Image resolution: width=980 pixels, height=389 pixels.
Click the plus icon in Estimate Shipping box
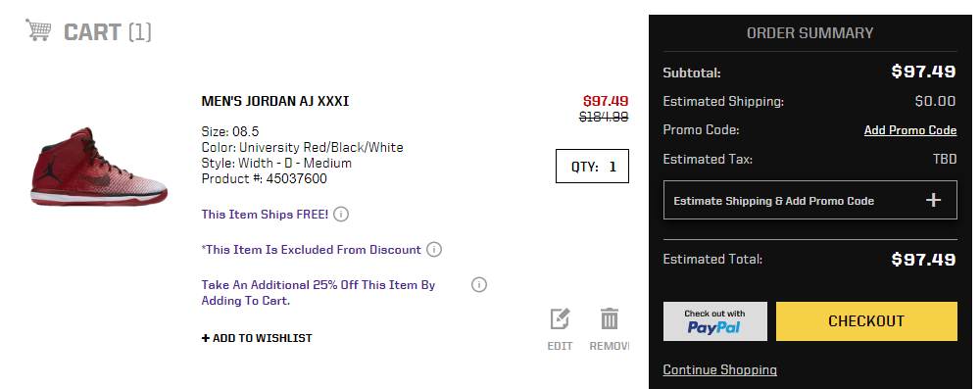pos(933,200)
